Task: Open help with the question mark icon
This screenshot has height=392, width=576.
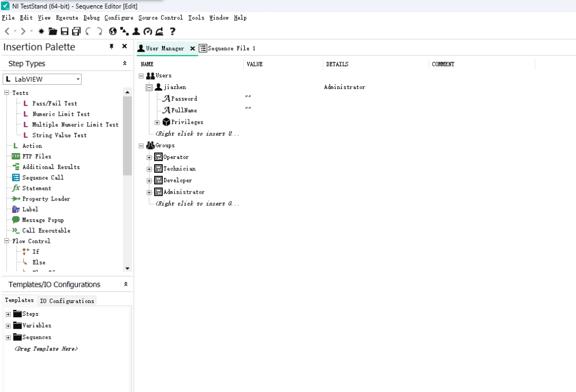Action: [x=172, y=31]
